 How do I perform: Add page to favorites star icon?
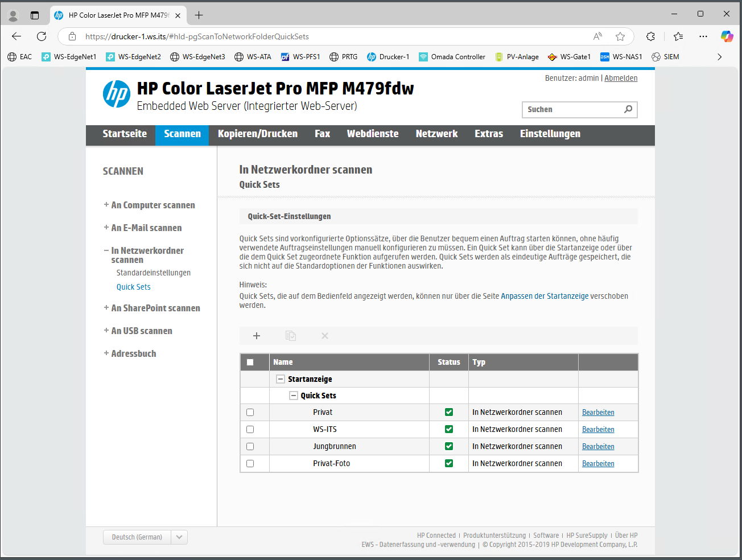tap(620, 36)
